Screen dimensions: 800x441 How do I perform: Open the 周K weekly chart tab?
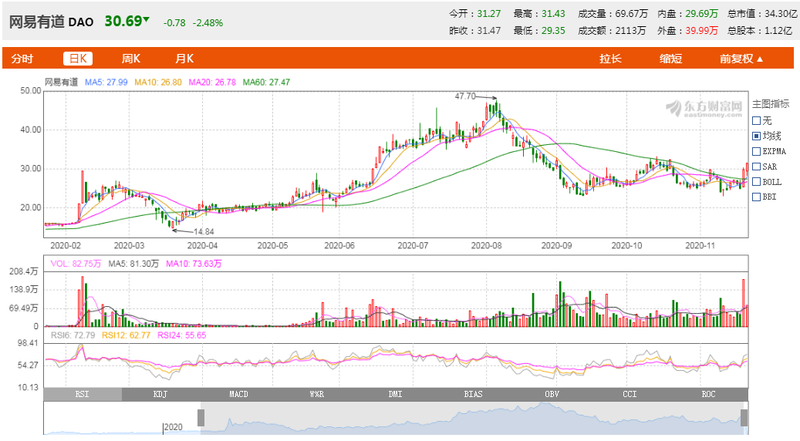point(131,59)
